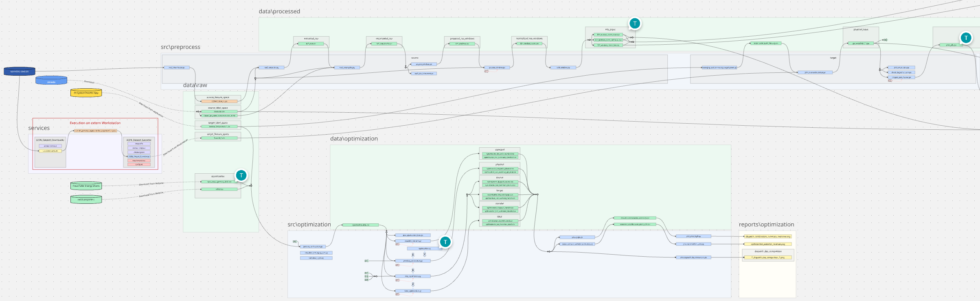980x301 pixels.
Task: Select the Fraunhofer Energy Charts cylinder
Action: [86, 186]
